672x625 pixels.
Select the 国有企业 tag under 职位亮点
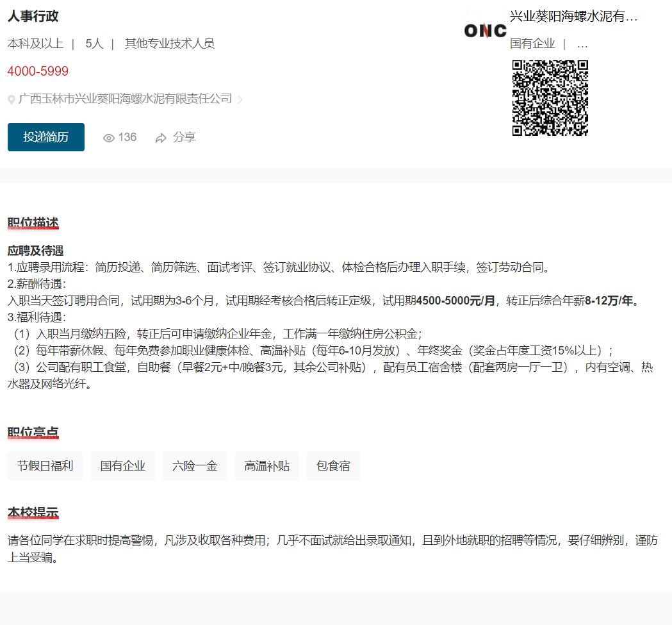[123, 466]
